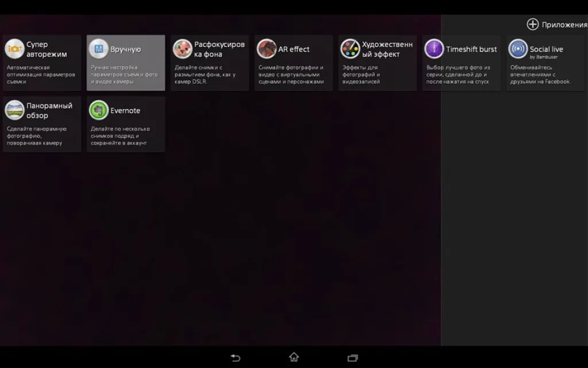The image size is (588, 368).
Task: Click the description mentioning 'сохраняйте в аккаунт'
Action: 120,136
